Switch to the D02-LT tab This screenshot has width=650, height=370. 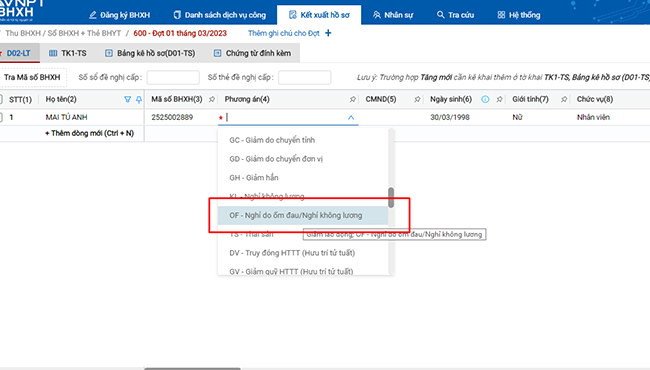click(x=18, y=53)
